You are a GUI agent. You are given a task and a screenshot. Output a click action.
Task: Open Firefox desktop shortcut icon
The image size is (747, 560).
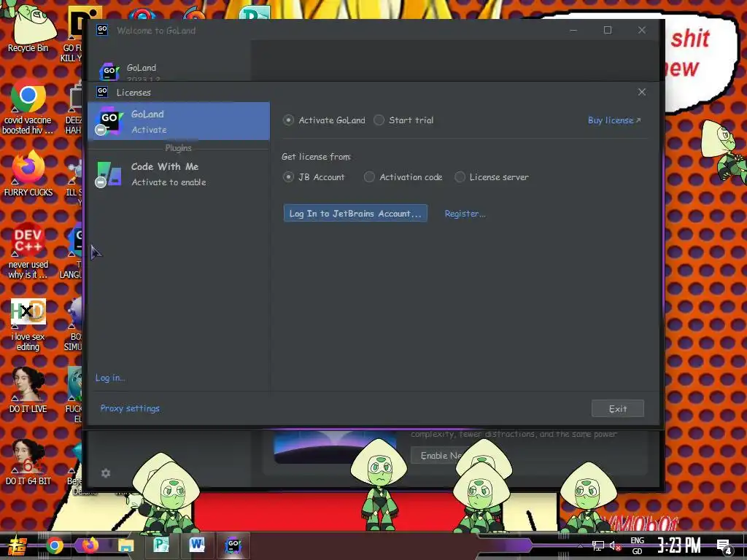click(x=28, y=174)
